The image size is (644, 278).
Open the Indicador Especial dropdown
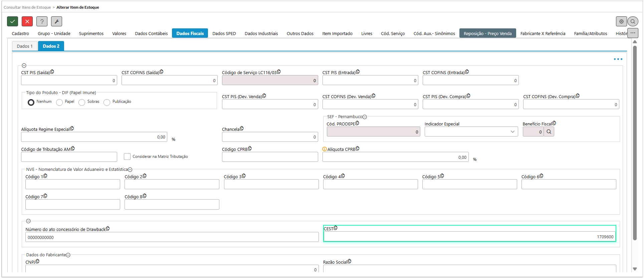click(471, 131)
